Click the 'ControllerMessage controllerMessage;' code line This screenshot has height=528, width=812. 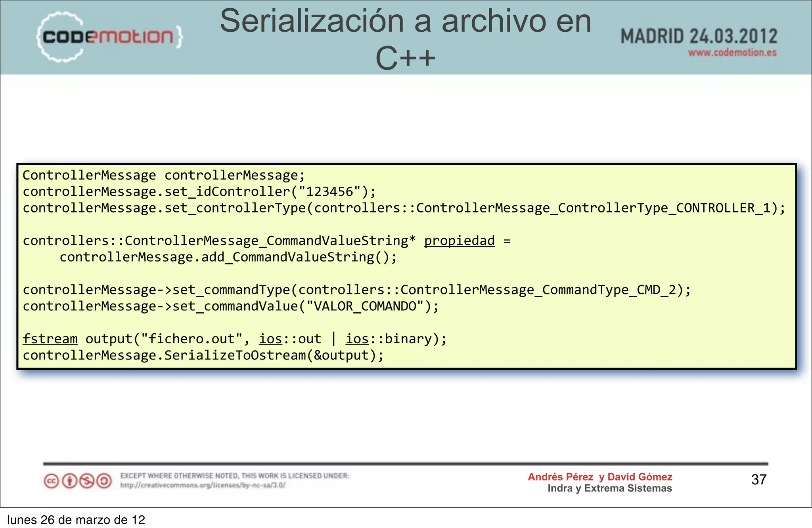click(x=164, y=175)
